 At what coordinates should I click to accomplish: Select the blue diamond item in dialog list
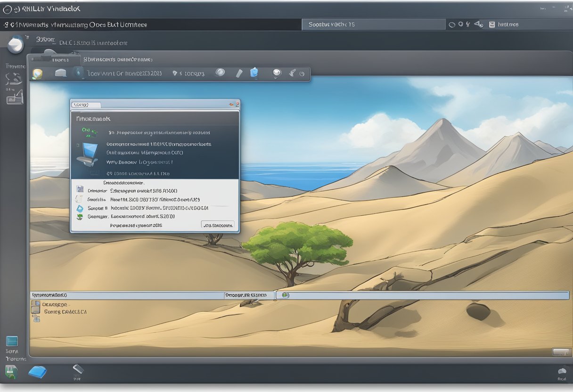[x=79, y=208]
